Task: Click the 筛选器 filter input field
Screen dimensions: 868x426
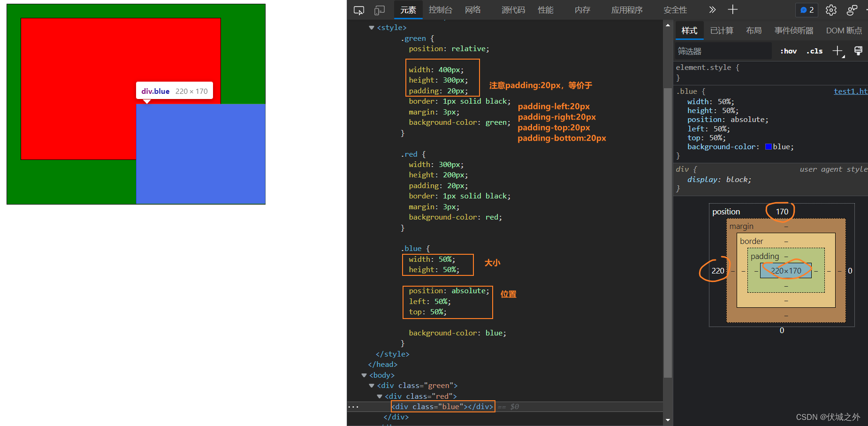Action: pos(723,51)
